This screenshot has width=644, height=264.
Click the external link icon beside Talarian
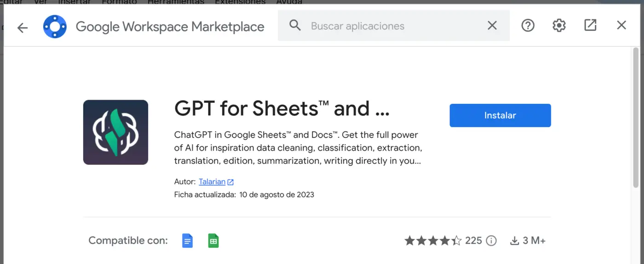click(x=230, y=182)
